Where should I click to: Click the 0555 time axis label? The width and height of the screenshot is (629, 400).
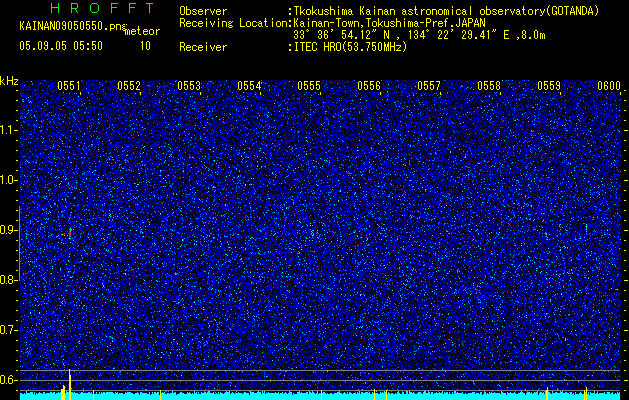click(x=309, y=86)
